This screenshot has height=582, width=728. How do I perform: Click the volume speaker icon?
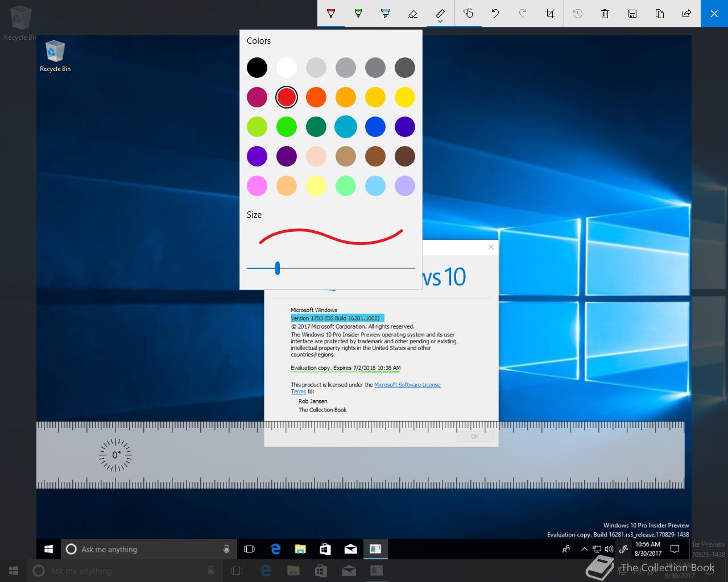(x=609, y=549)
